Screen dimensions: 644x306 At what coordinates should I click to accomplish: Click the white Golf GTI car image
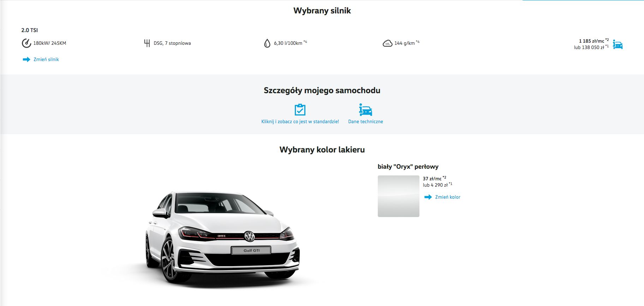coord(222,238)
